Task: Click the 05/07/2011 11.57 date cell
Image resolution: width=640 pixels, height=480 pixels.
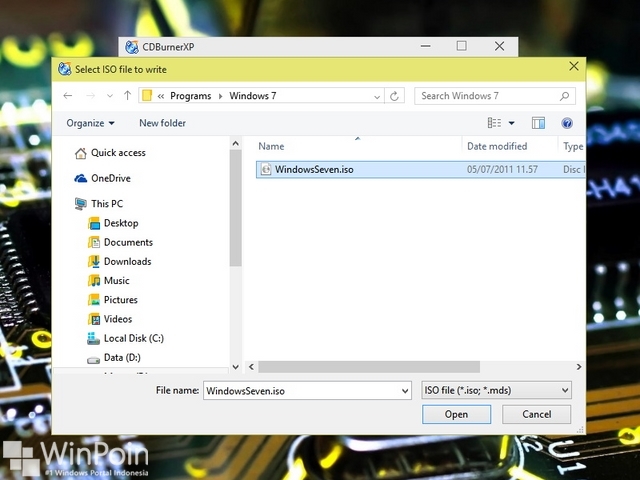Action: click(502, 169)
